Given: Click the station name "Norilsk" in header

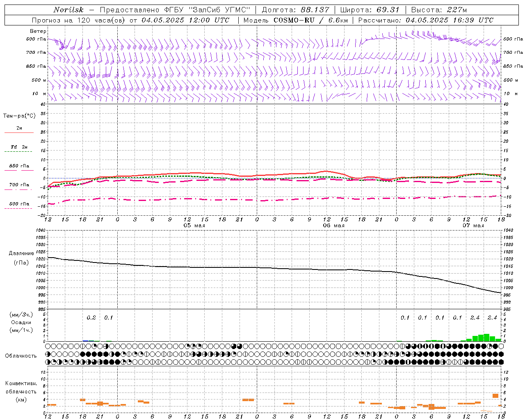Looking at the screenshot, I should point(68,10).
